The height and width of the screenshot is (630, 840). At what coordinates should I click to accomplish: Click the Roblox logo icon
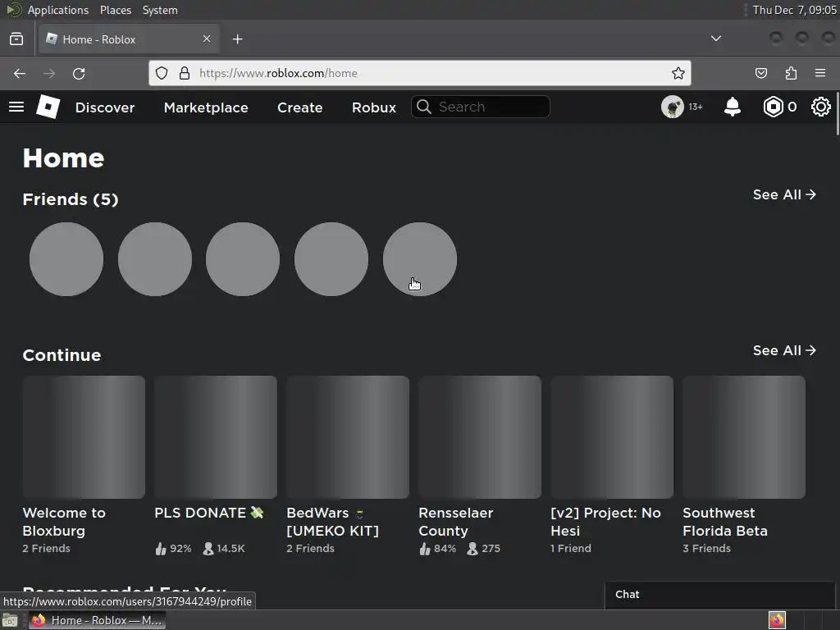(x=48, y=107)
